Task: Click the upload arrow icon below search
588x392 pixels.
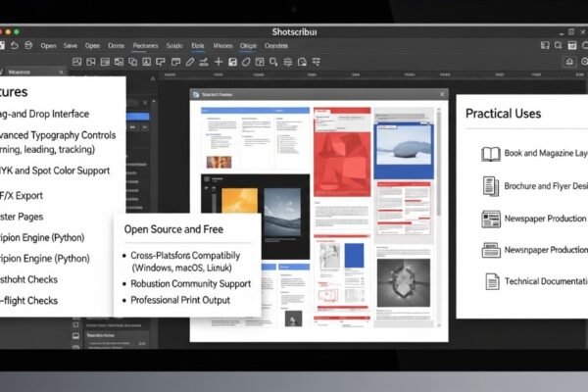Action: (569, 62)
